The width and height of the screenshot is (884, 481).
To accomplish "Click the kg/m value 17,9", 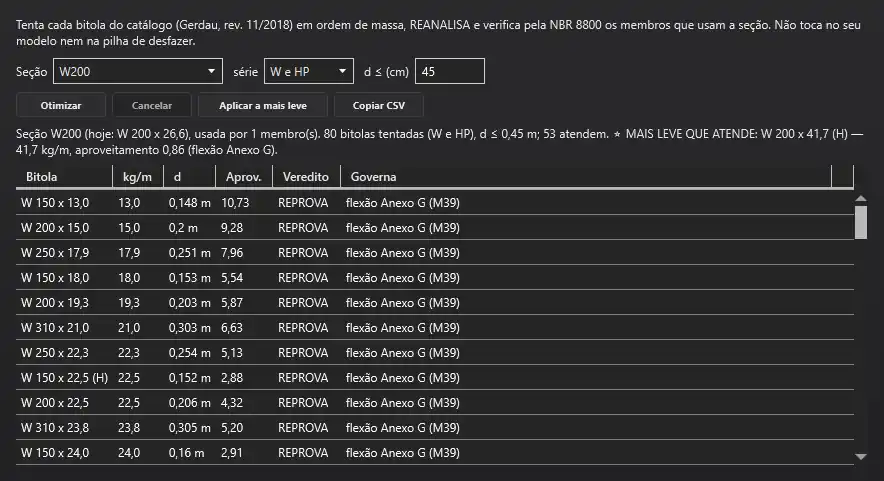I will [129, 253].
